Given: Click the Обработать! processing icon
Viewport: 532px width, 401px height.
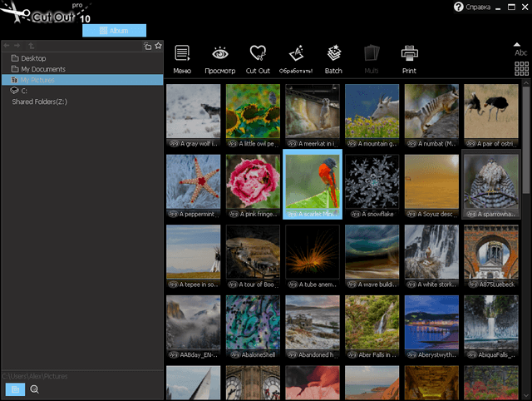Looking at the screenshot, I should [x=295, y=57].
